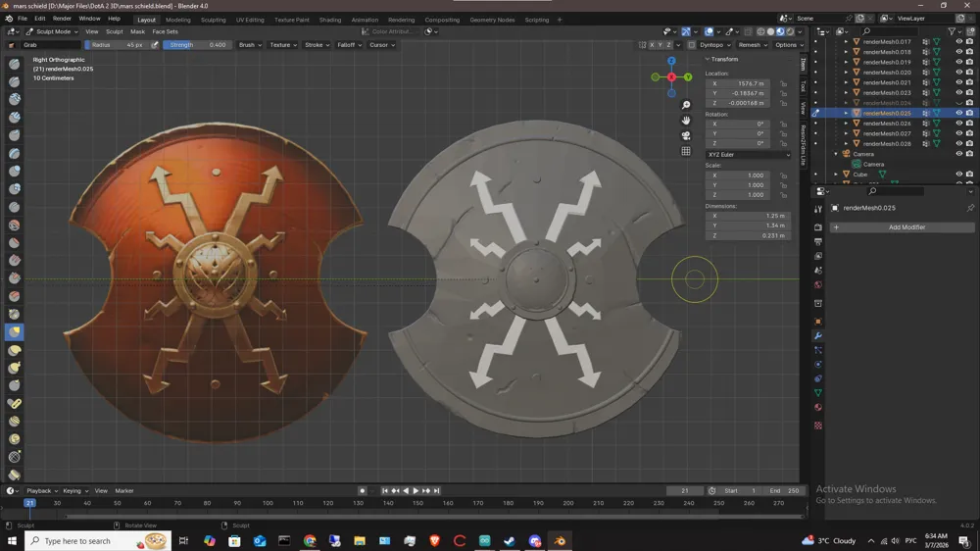Image resolution: width=980 pixels, height=551 pixels.
Task: Open the Texture properties tab (checker icon)
Action: pyautogui.click(x=818, y=426)
